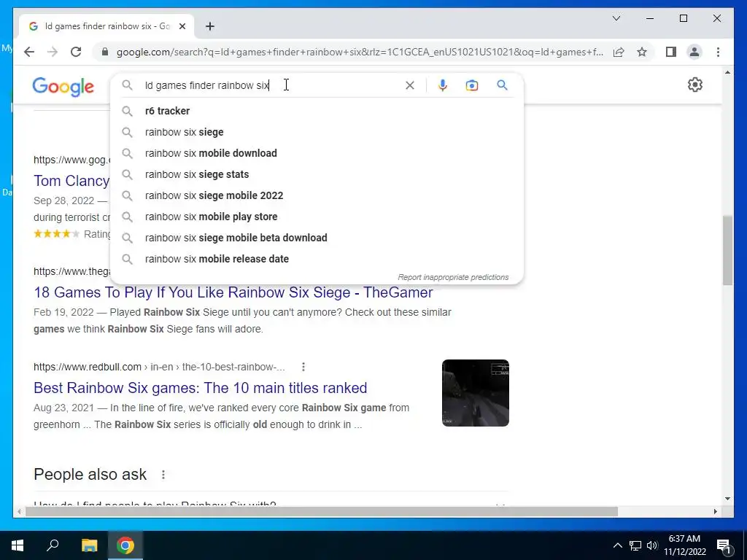Click 'Report inappropriate predictions'
This screenshot has width=747, height=560.
pyautogui.click(x=453, y=277)
